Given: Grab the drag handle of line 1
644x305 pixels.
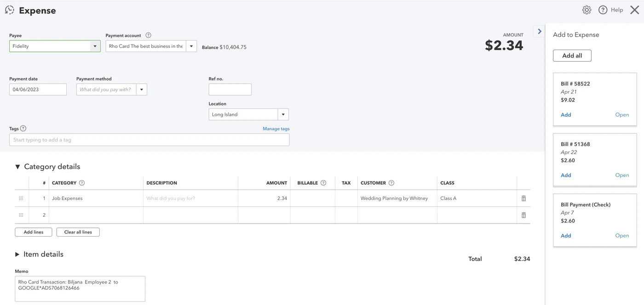Looking at the screenshot, I should click(21, 198).
